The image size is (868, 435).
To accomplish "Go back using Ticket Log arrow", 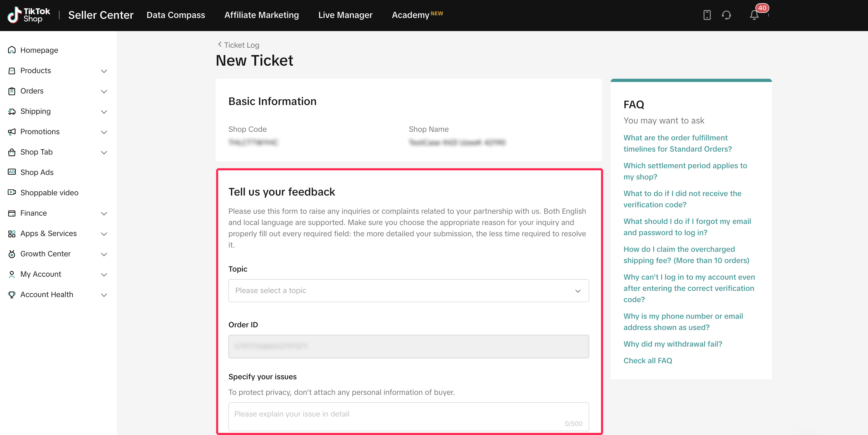I will (x=220, y=44).
